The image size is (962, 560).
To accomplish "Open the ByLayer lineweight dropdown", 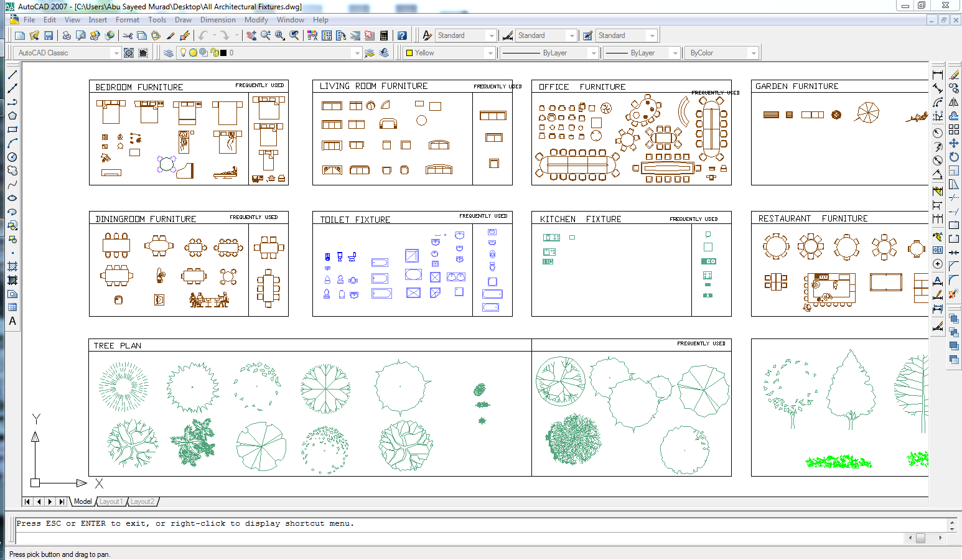I will 675,53.
